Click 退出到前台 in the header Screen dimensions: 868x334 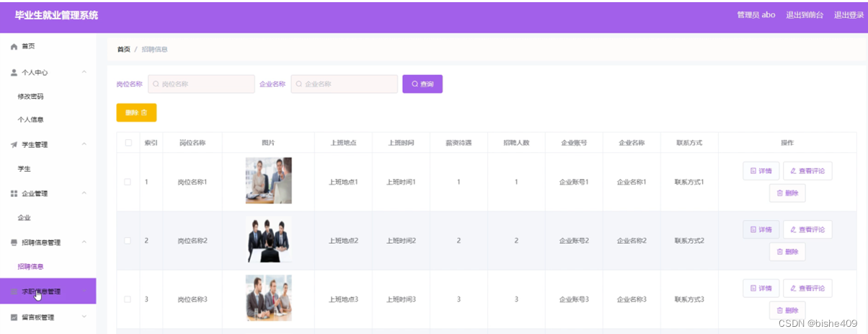(x=805, y=14)
